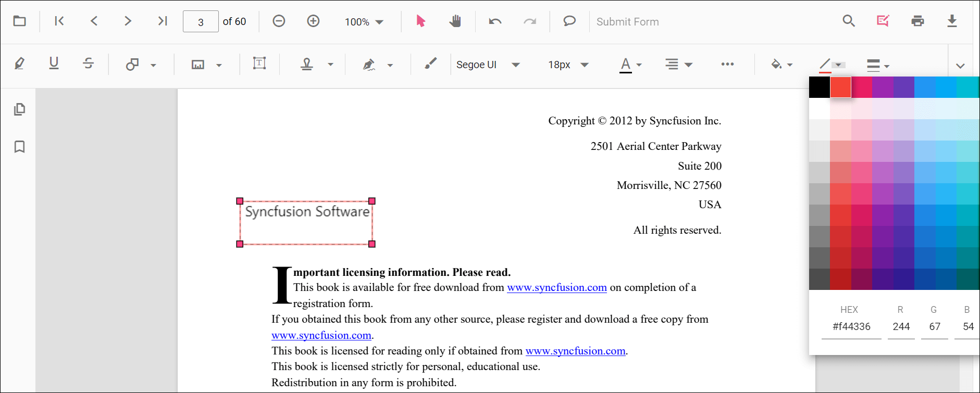Show the page thumbnails panel

19,109
